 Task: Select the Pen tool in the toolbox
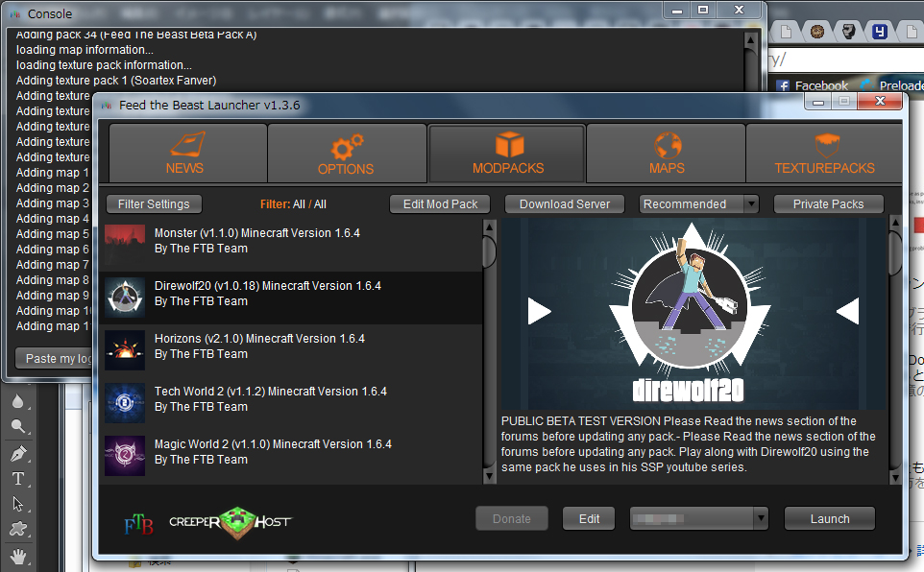coord(17,454)
